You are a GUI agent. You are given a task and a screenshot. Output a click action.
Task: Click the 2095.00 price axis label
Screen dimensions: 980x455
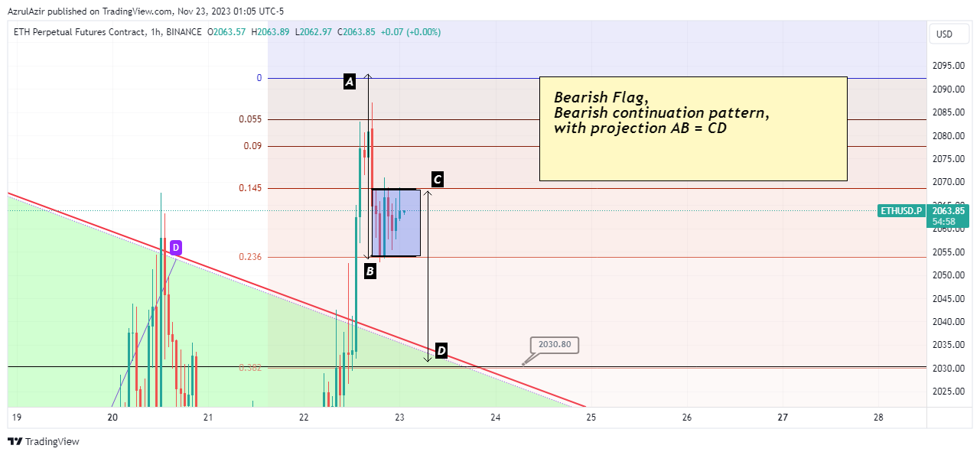[949, 66]
